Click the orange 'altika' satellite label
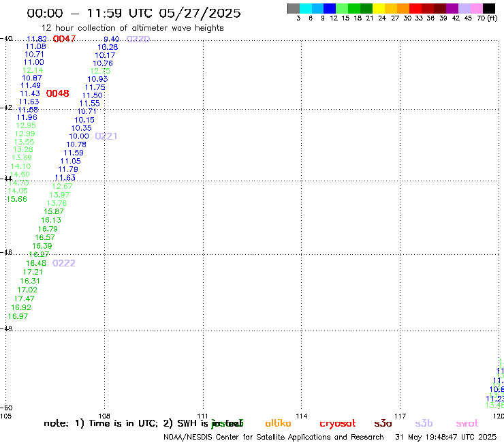Screen dimensions: 504x443 pos(278,423)
